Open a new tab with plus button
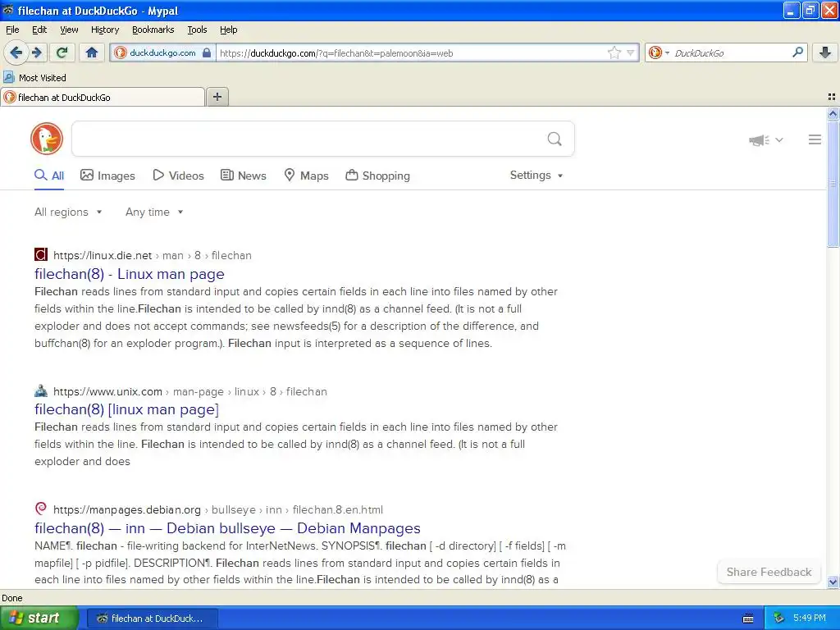Screen dimensions: 840x630 pyautogui.click(x=217, y=97)
